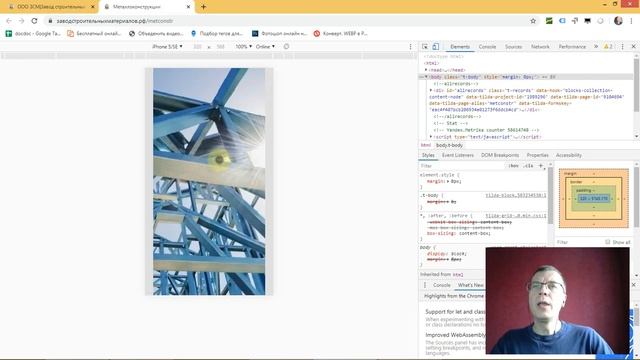Image resolution: width=640 pixels, height=360 pixels.
Task: Open the 100% zoom dropdown
Action: (244, 47)
